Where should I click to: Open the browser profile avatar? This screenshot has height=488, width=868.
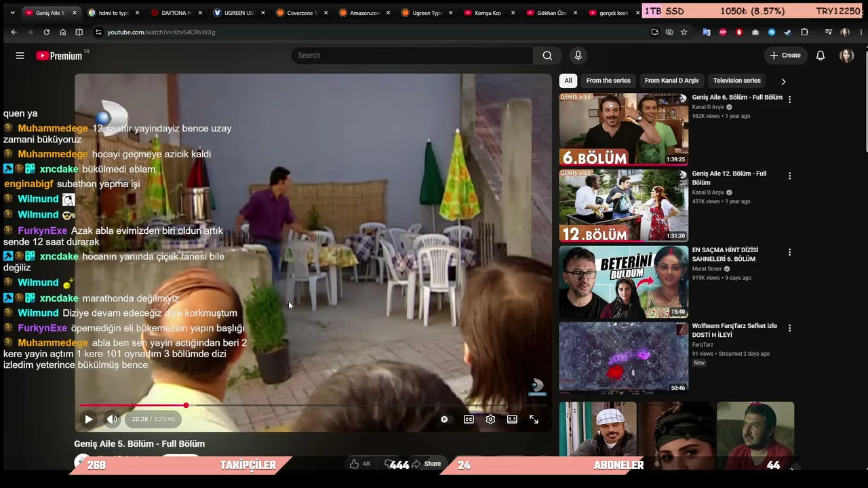tap(844, 32)
